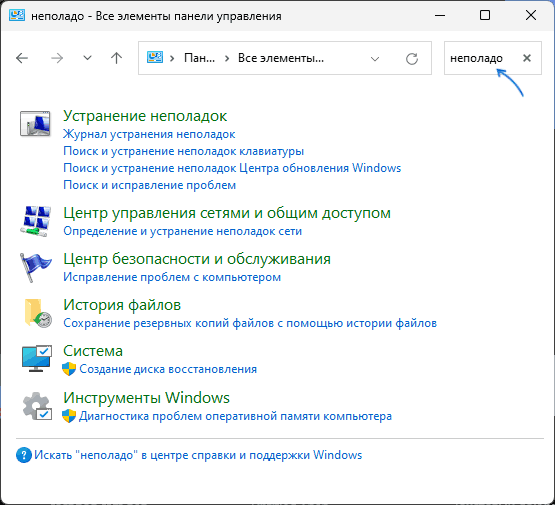Select the Пан... breadcrumb segment
The width and height of the screenshot is (555, 505).
tap(199, 58)
